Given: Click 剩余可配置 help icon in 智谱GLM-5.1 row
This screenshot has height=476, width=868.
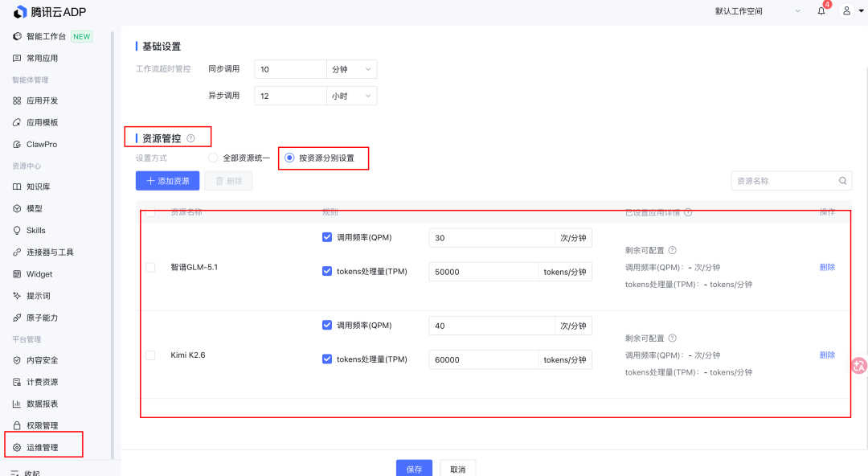Looking at the screenshot, I should (672, 251).
